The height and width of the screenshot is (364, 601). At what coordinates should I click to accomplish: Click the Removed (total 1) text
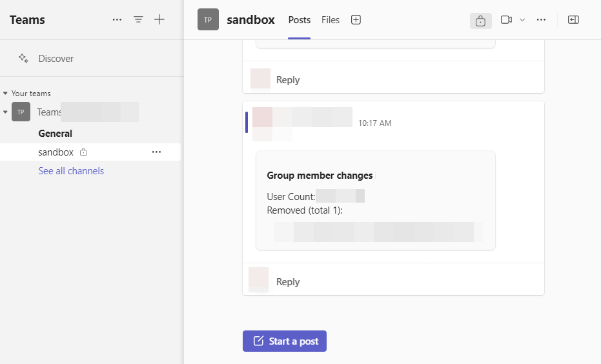(305, 210)
